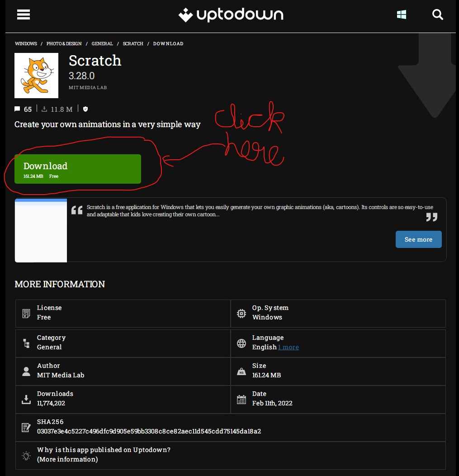This screenshot has height=476, width=459.
Task: Click the '11.8 M' downloads stat
Action: pos(62,109)
